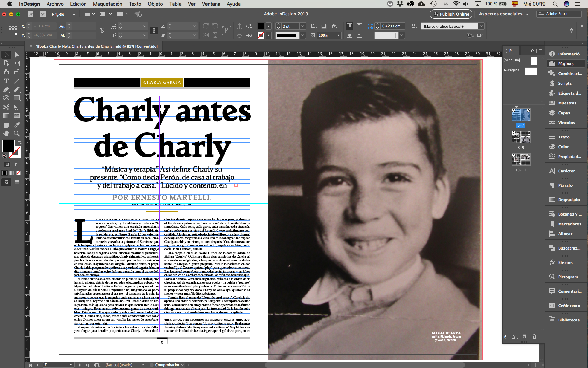588x368 pixels.
Task: Flip the object horizontally
Action: click(x=206, y=35)
